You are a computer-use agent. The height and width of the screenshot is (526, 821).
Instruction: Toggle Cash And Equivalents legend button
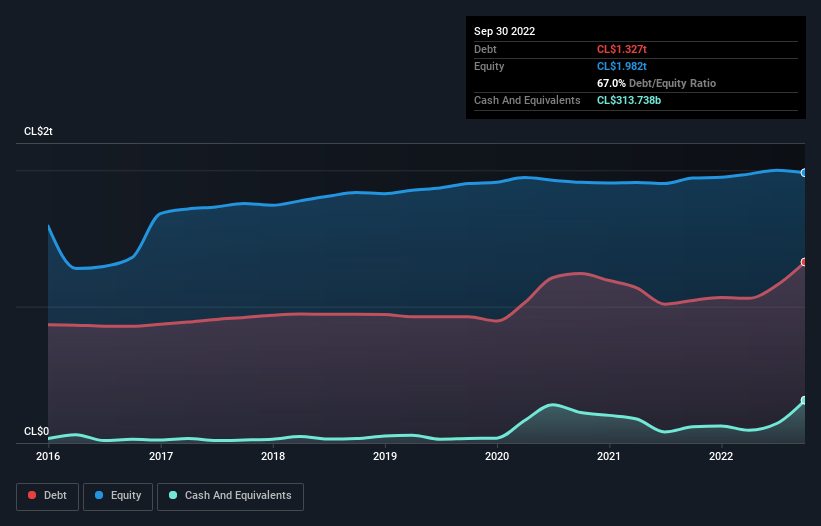pyautogui.click(x=230, y=496)
